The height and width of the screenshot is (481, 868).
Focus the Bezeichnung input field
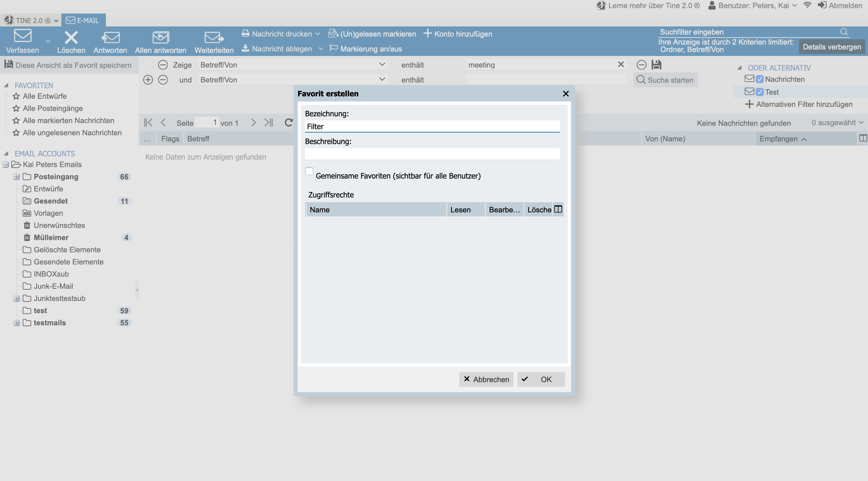432,127
